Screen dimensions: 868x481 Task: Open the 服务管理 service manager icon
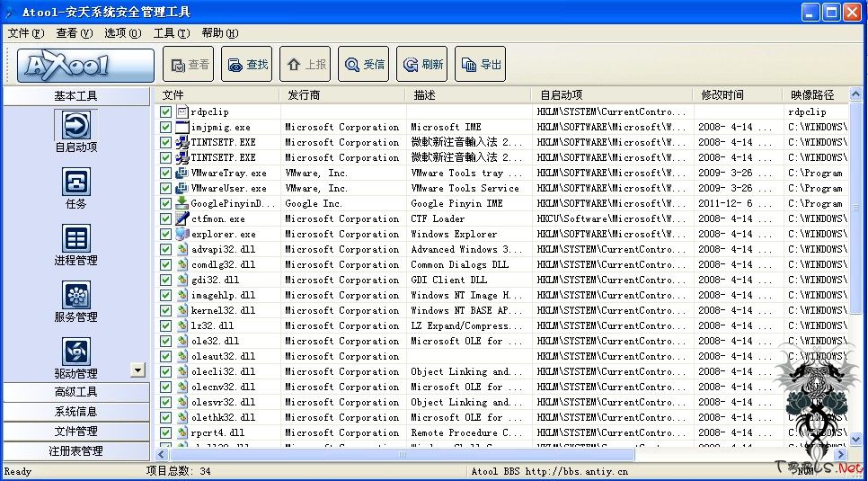75,295
